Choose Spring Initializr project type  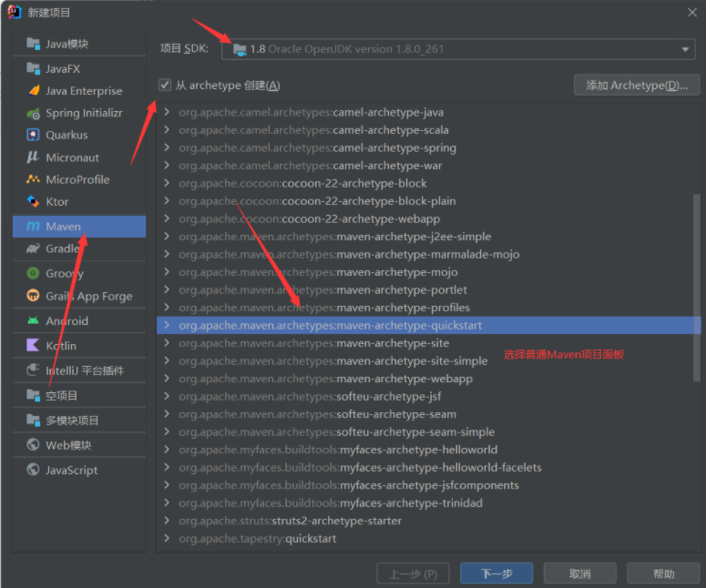[79, 113]
